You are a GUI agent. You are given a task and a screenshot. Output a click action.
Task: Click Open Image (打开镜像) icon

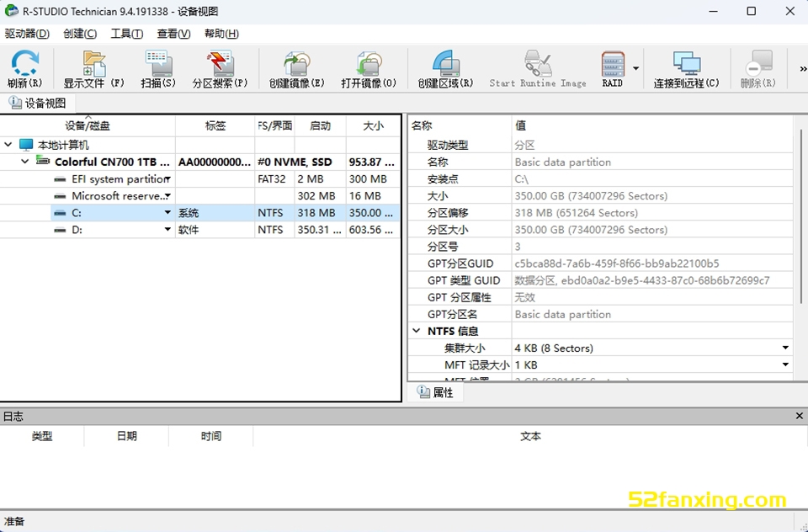pyautogui.click(x=369, y=68)
